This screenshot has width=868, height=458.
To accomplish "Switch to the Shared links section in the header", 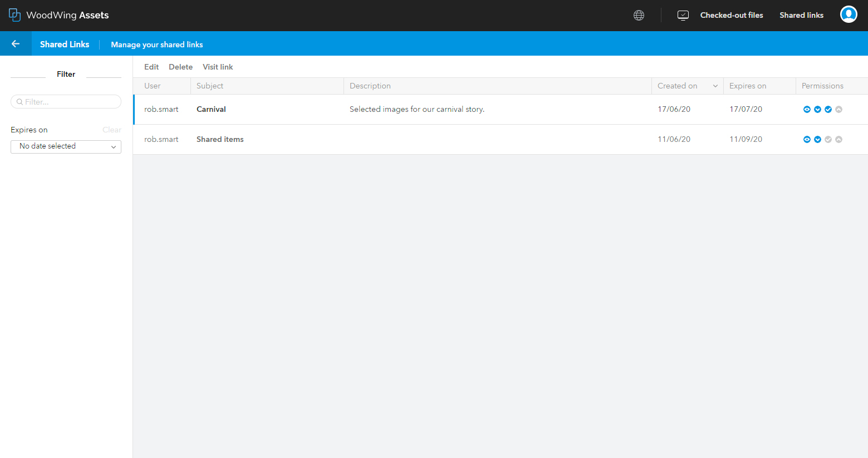I will [x=801, y=15].
